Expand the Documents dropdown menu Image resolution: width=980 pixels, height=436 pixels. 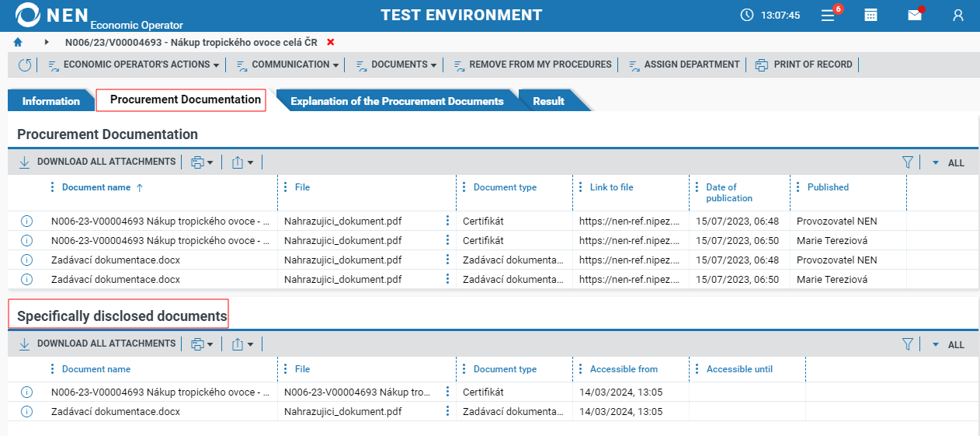403,65
